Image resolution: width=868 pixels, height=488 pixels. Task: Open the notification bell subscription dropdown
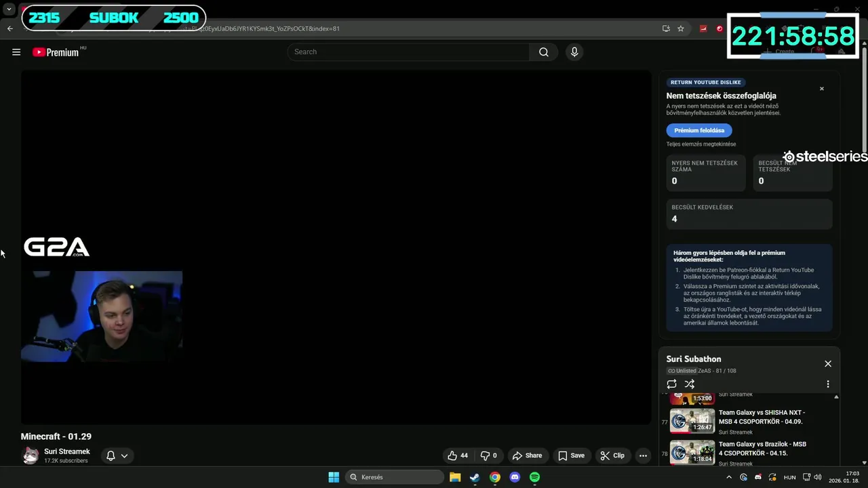click(x=117, y=455)
